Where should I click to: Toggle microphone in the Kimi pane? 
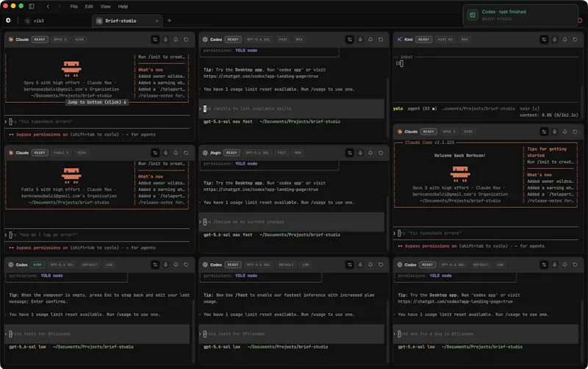(555, 40)
